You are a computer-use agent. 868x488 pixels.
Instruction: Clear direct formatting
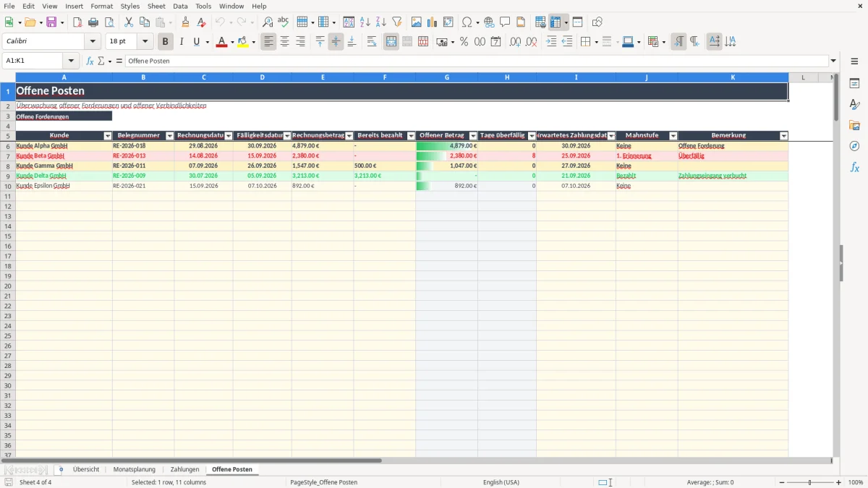point(202,22)
